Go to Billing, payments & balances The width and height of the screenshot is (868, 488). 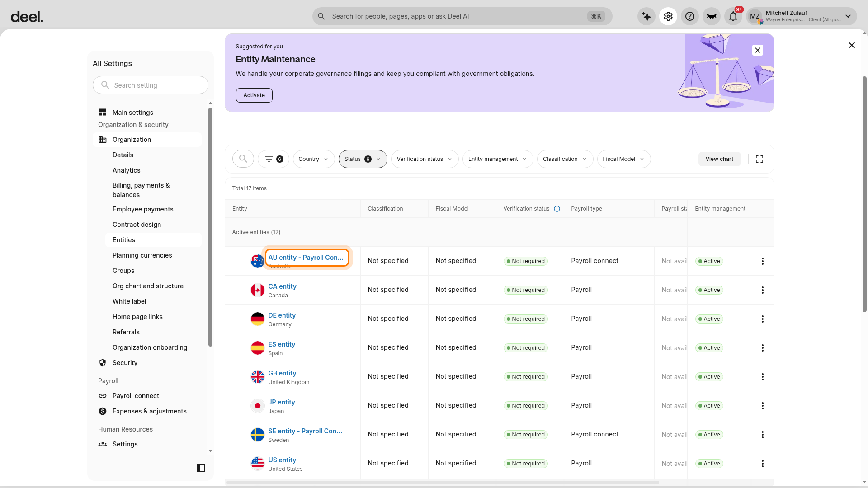tap(154, 190)
